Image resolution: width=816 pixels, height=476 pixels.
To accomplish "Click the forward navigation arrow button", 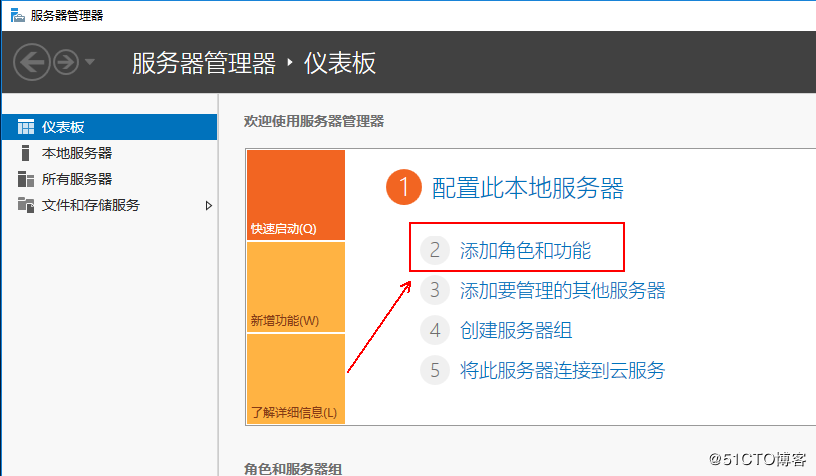I will (66, 62).
